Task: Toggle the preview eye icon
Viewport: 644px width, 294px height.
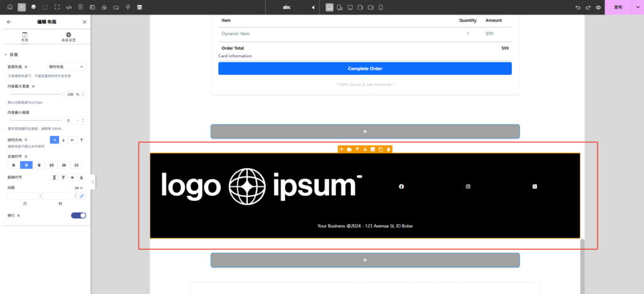Action: (598, 7)
